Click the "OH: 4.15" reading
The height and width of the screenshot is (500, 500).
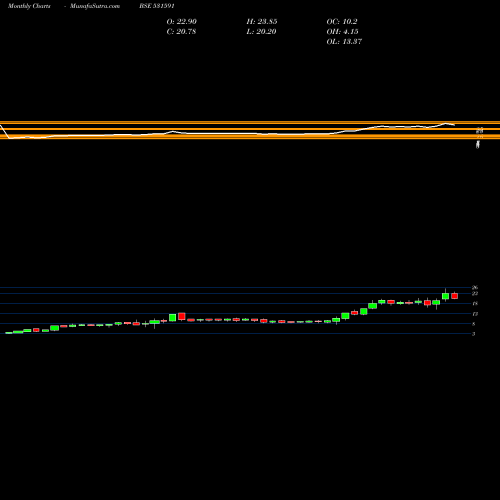click(x=342, y=32)
